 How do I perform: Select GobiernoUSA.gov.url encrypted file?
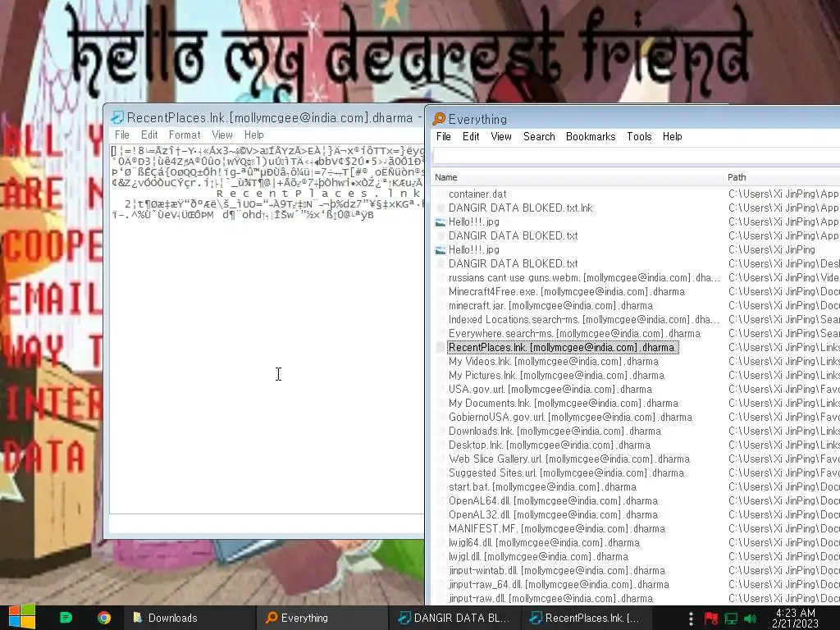pyautogui.click(x=570, y=417)
